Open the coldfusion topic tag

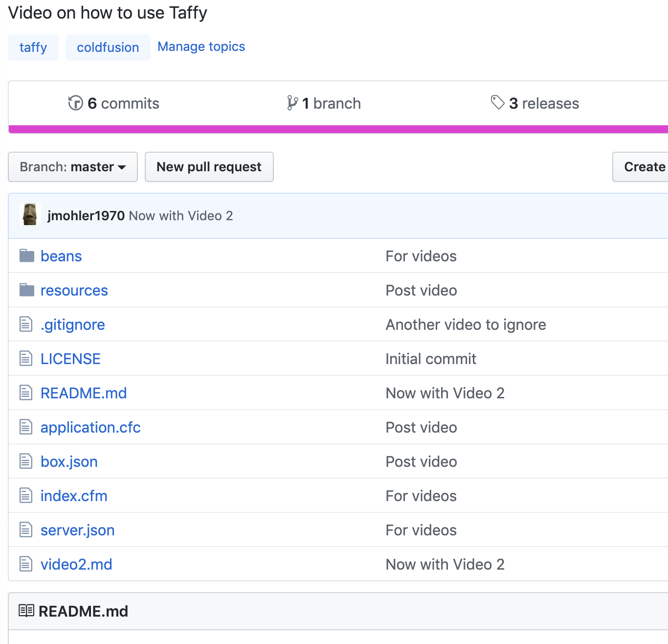tap(108, 47)
